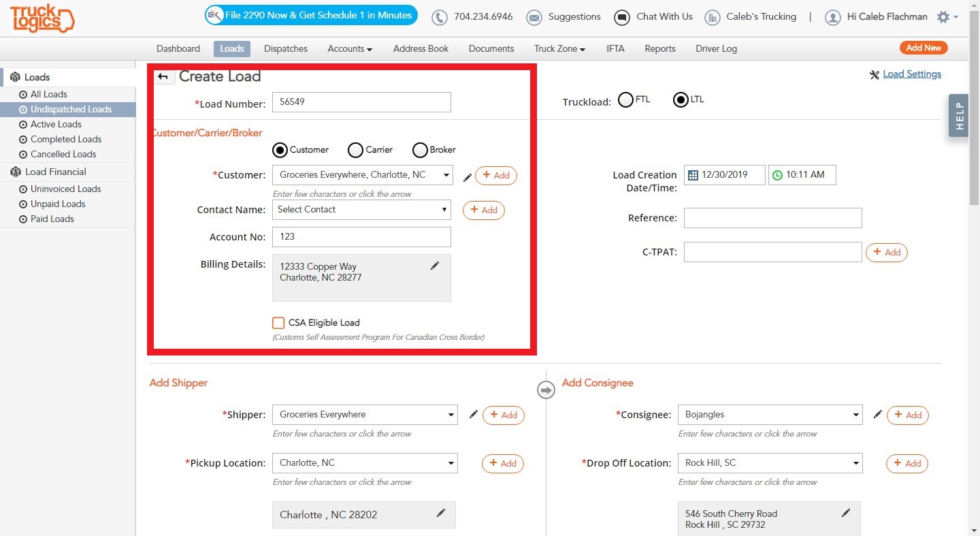This screenshot has width=980, height=536.
Task: Click the clock icon by 10:11 AM
Action: coord(777,175)
